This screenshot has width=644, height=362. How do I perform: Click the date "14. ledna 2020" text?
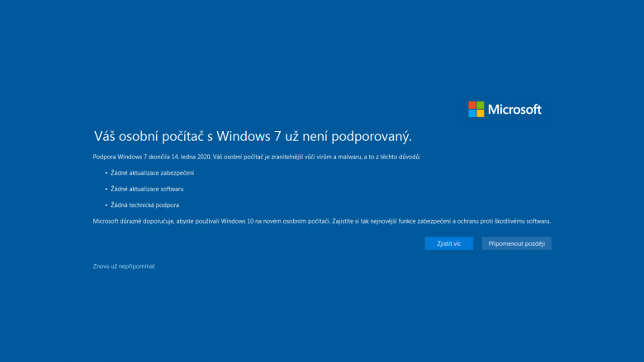pyautogui.click(x=191, y=157)
